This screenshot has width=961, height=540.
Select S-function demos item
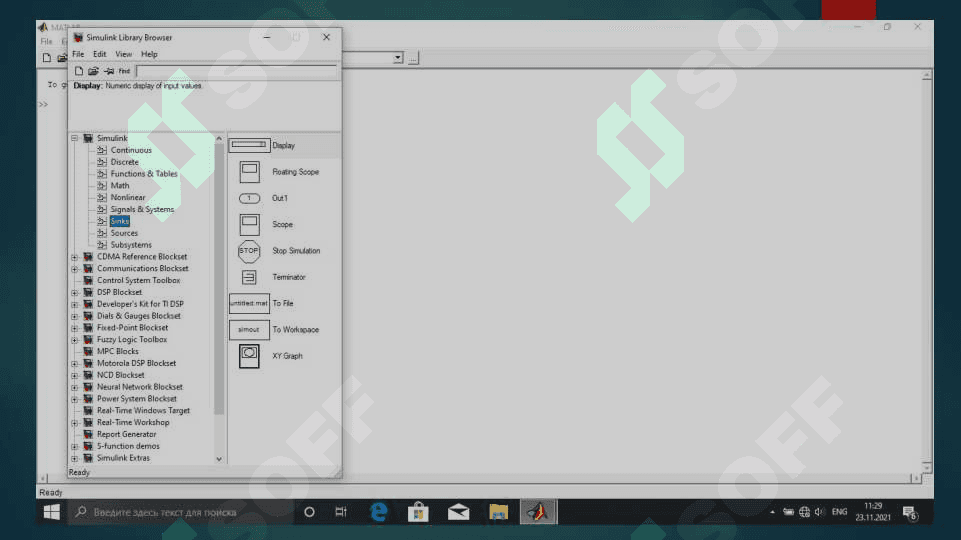(128, 446)
